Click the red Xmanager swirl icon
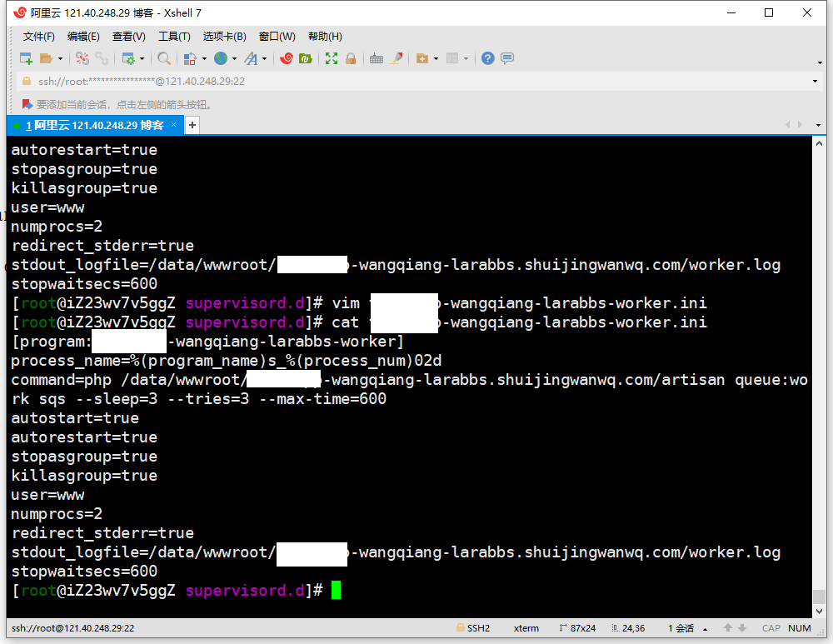833x644 pixels. (x=287, y=58)
